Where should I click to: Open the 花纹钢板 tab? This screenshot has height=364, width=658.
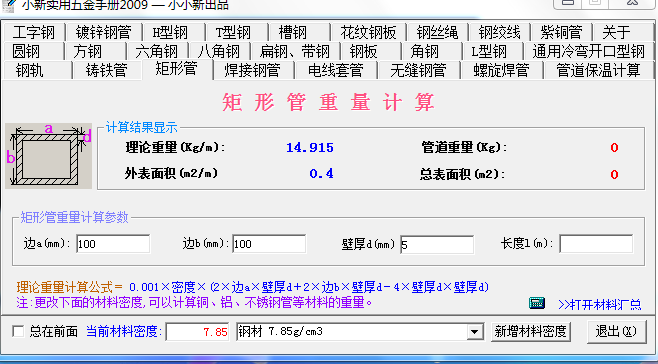tap(368, 32)
